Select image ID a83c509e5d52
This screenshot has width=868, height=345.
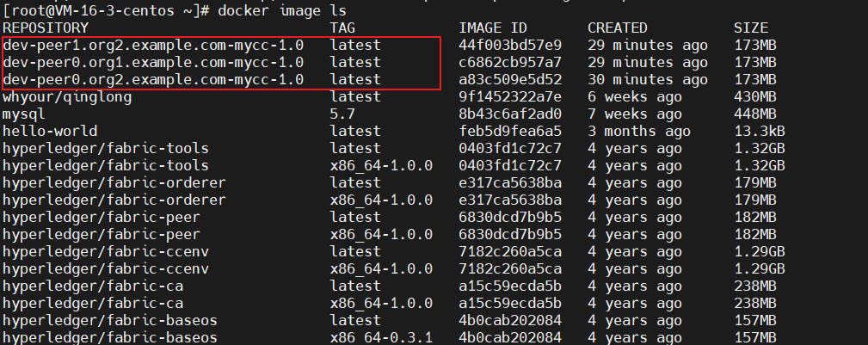[510, 80]
